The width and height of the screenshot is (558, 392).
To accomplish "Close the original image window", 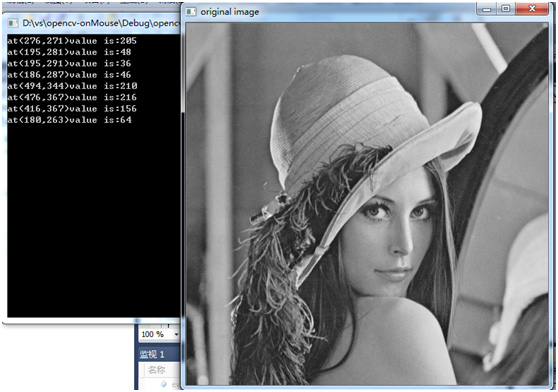I will (x=532, y=9).
